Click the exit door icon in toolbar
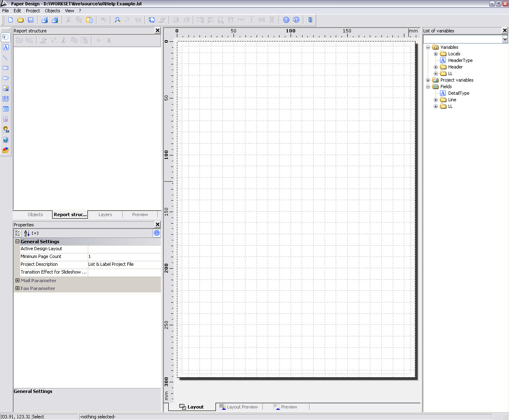The width and height of the screenshot is (509, 420). pos(310,20)
